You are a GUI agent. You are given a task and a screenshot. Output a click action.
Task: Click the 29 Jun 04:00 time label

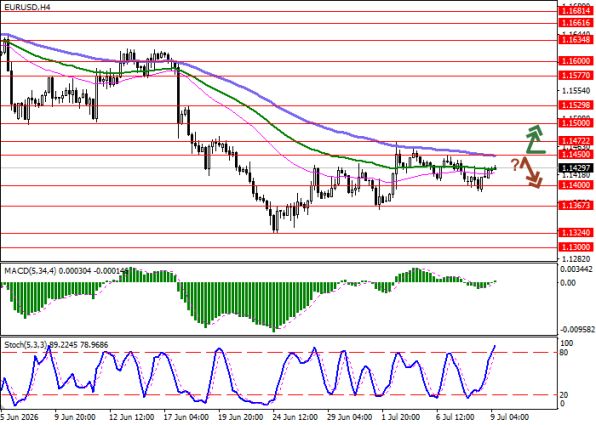350,417
